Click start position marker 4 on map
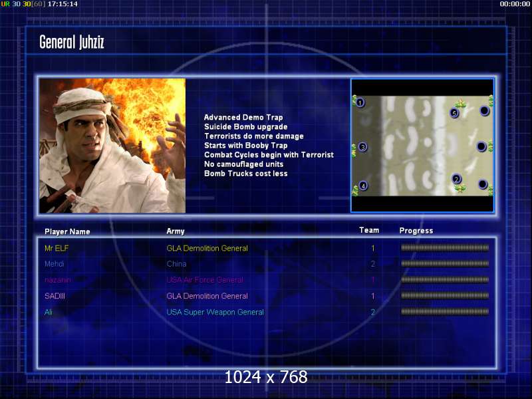 (363, 186)
